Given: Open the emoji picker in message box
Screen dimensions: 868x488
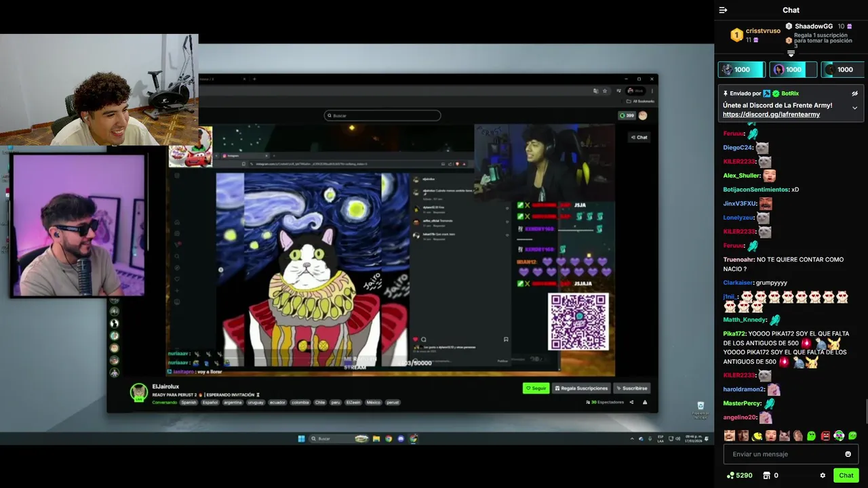Looking at the screenshot, I should (848, 454).
